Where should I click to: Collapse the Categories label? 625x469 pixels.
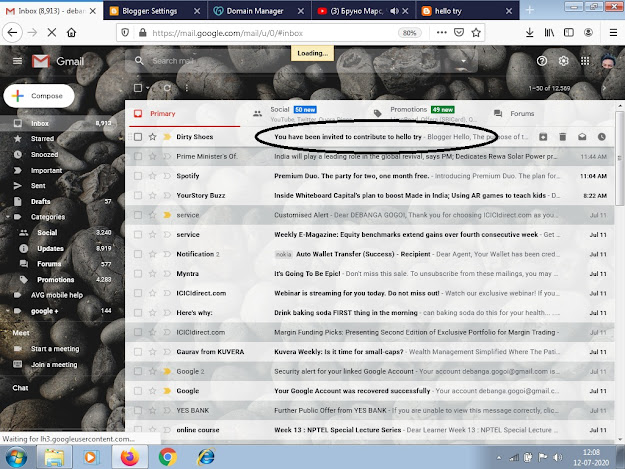pyautogui.click(x=8, y=217)
